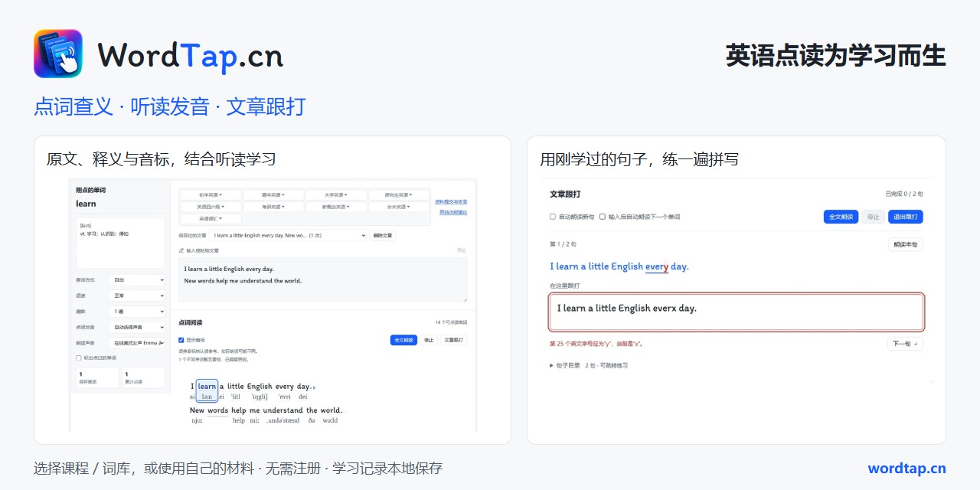Image resolution: width=980 pixels, height=490 pixels.
Task: Open the 新概念英语 course dropdown
Action: [x=336, y=207]
